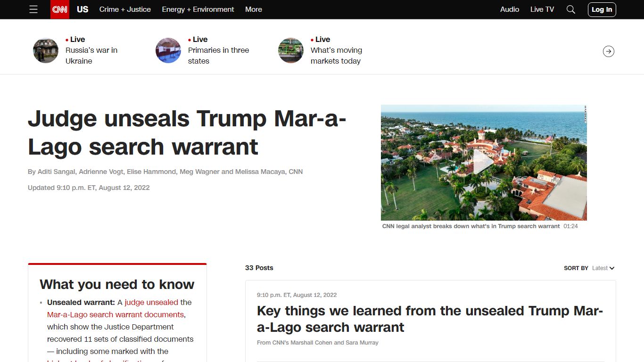Viewport: 644px width, 362px height.
Task: Click the Log In button
Action: (x=602, y=9)
